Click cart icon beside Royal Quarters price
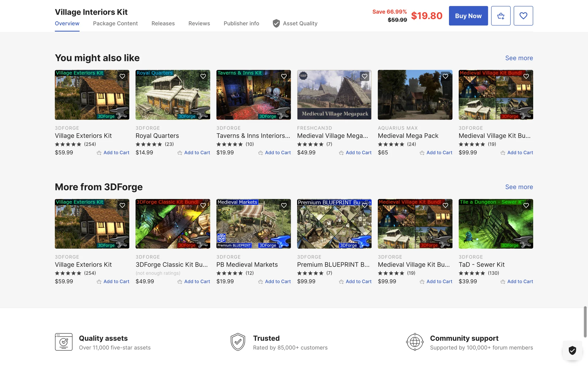The image size is (588, 368). point(180,153)
